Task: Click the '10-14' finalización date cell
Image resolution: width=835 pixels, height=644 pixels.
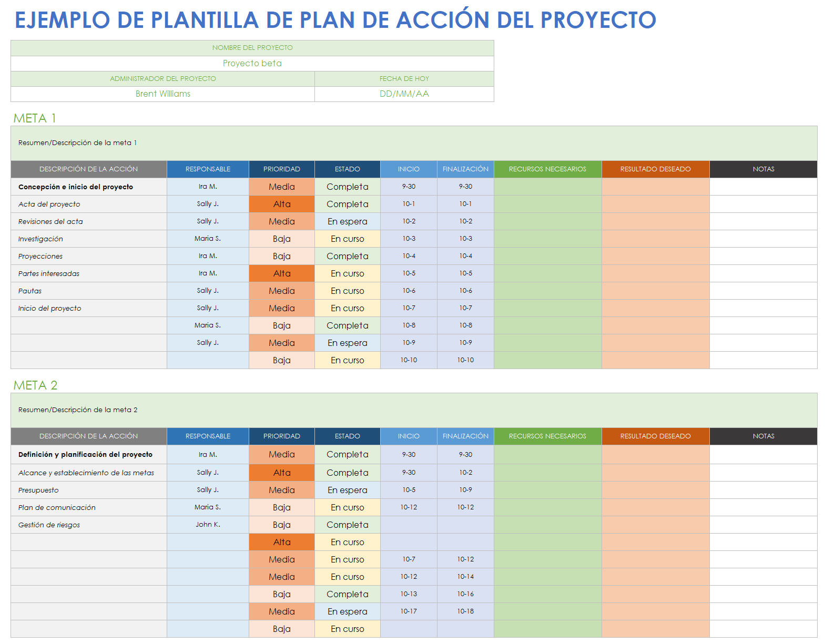Action: [465, 577]
